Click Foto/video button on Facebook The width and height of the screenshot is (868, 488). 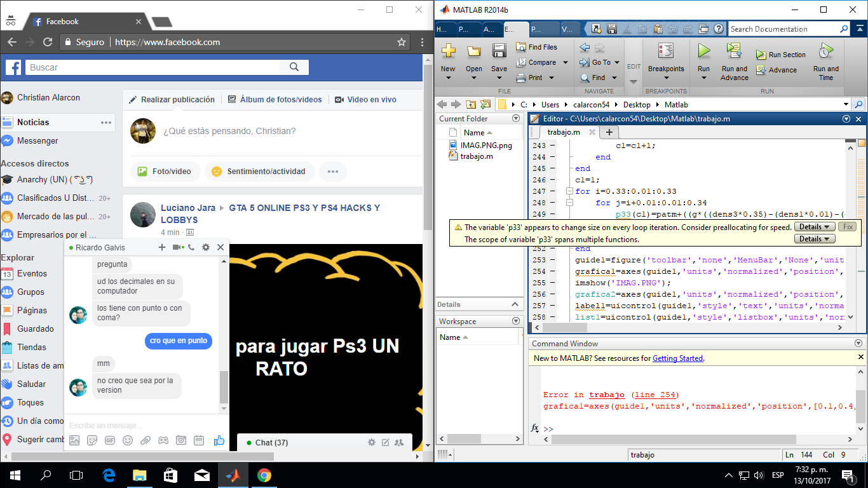click(x=165, y=172)
